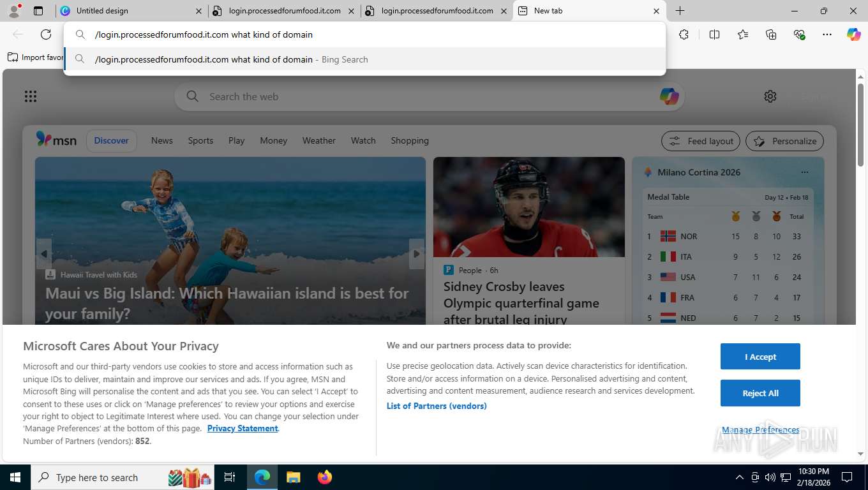Switch to second login.processedforumfood tab
Screen dimensions: 868x490
pos(437,11)
